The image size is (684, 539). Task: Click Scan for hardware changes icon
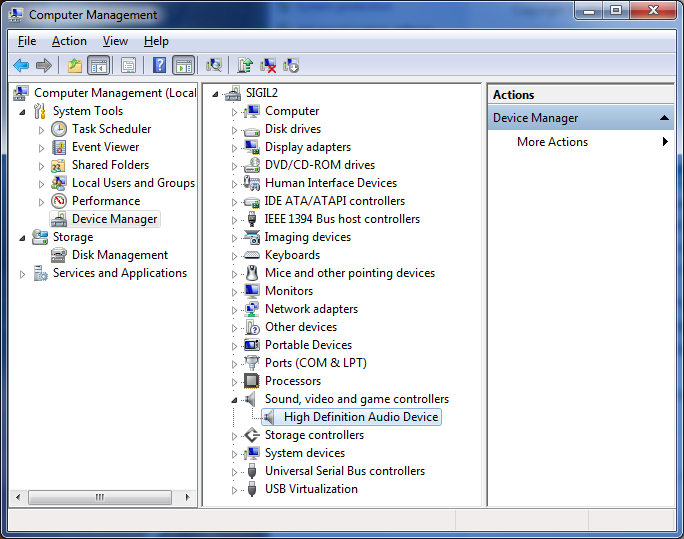coord(213,66)
